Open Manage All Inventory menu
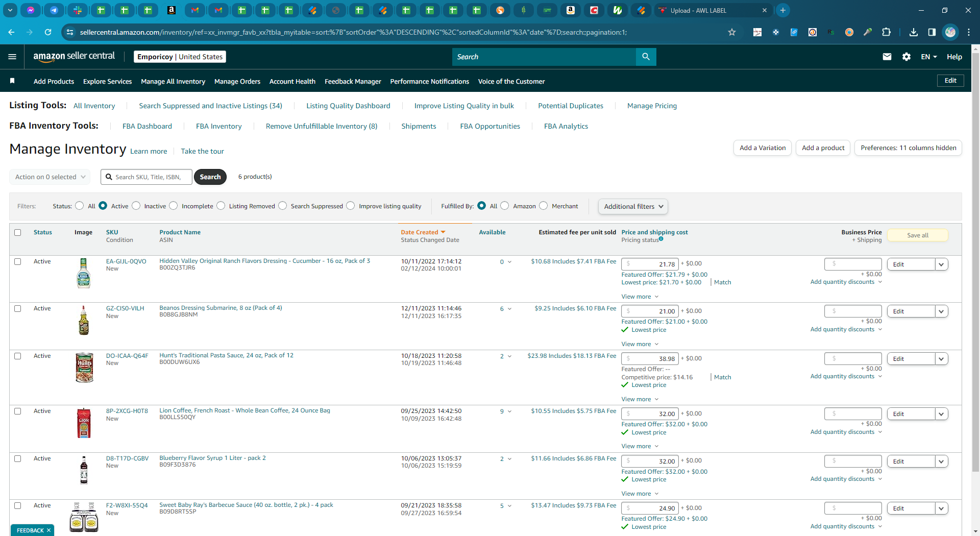 click(x=173, y=81)
